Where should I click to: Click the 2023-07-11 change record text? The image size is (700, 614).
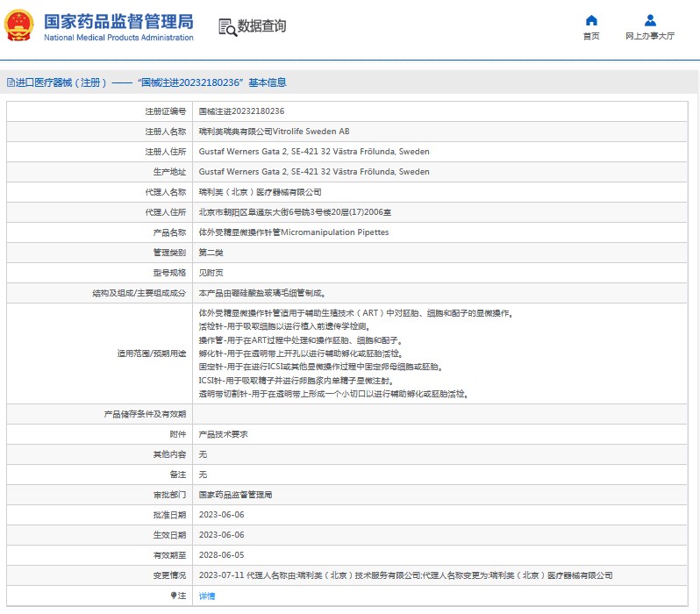[405, 575]
